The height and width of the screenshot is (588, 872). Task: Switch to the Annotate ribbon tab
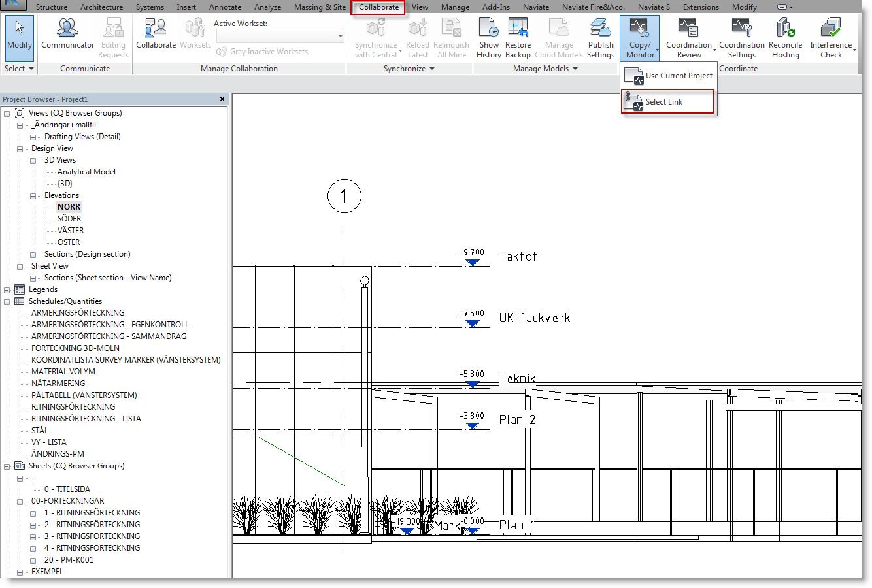click(225, 7)
